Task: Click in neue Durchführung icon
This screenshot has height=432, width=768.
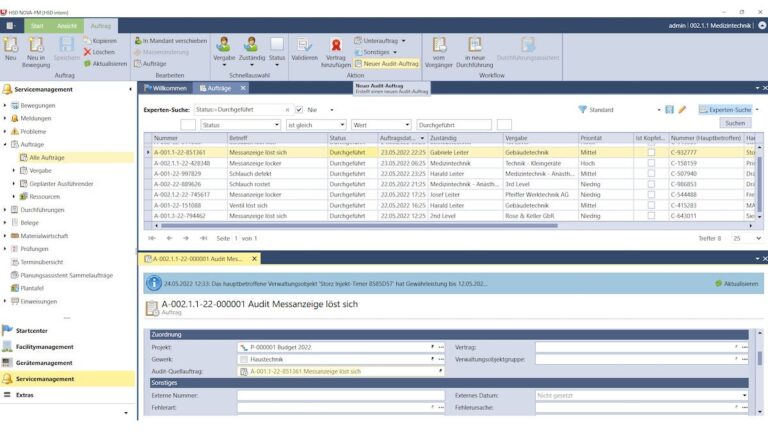Action: pyautogui.click(x=475, y=48)
